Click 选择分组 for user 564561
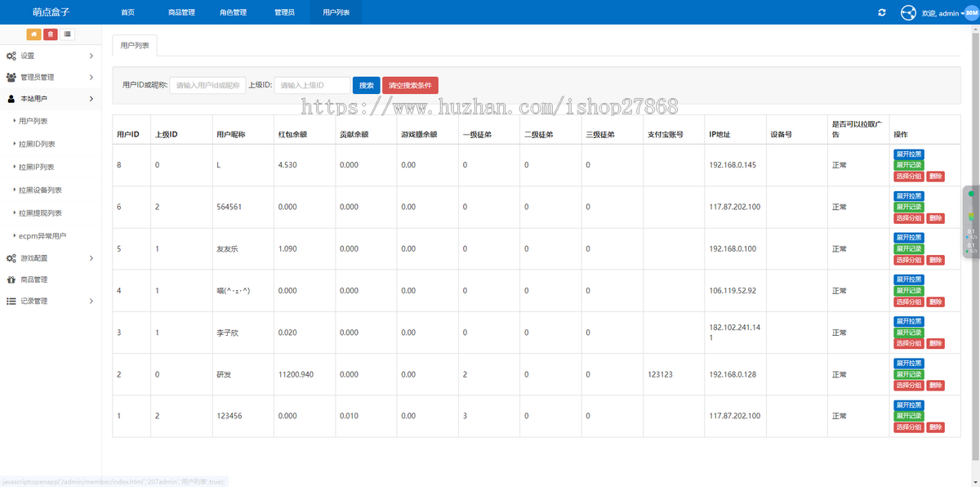 (908, 218)
